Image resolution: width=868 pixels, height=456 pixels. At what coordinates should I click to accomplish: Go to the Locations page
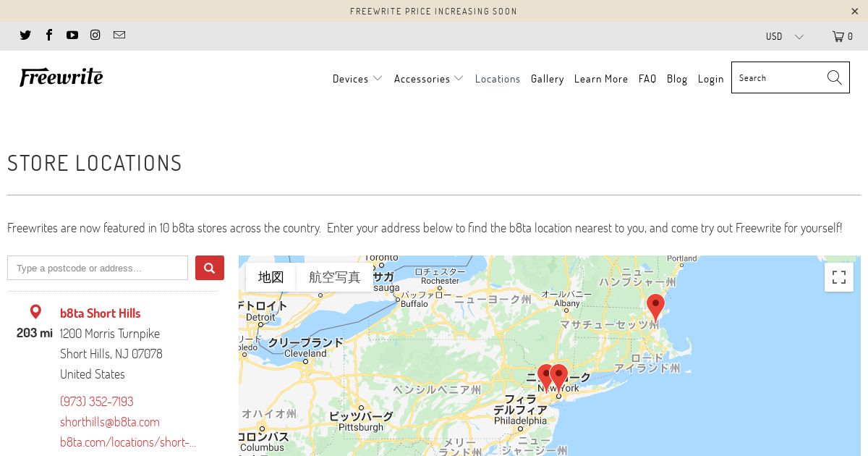pos(498,79)
